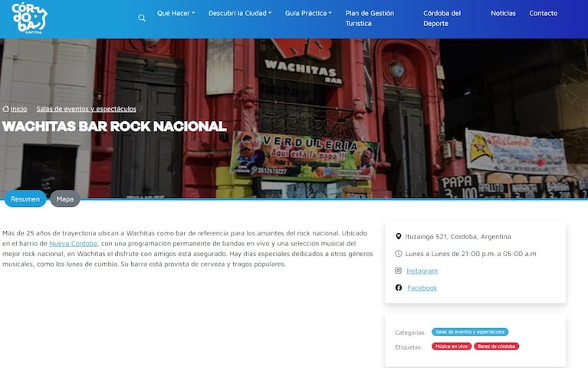
Task: Click the Facebook logo icon
Action: [x=398, y=287]
